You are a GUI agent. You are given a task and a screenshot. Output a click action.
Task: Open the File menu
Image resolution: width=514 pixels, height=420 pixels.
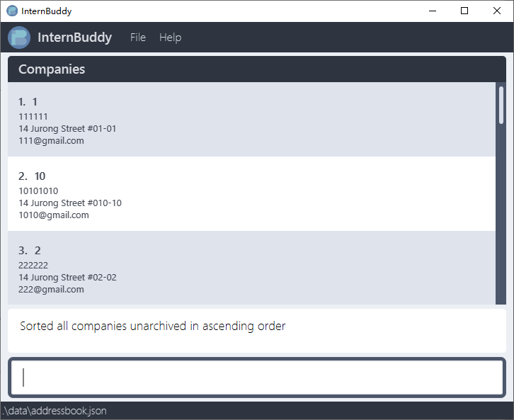click(x=137, y=38)
